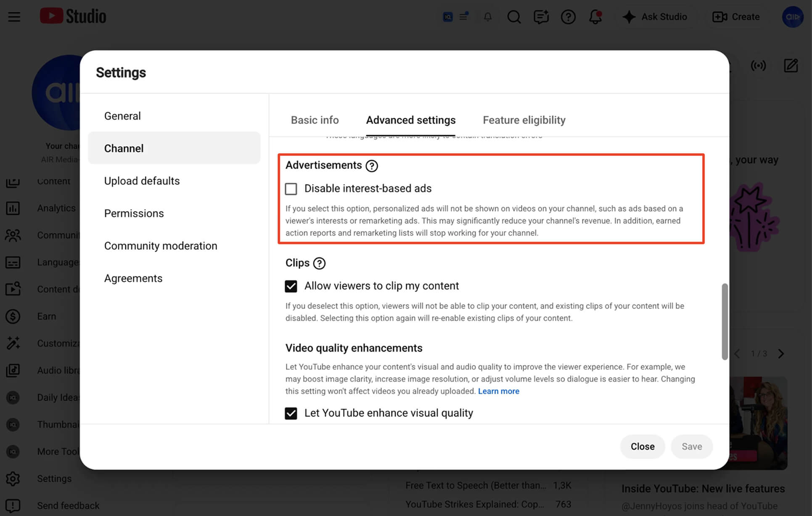The image size is (812, 516).
Task: Open Earn dollar icon in sidebar
Action: coord(13,316)
